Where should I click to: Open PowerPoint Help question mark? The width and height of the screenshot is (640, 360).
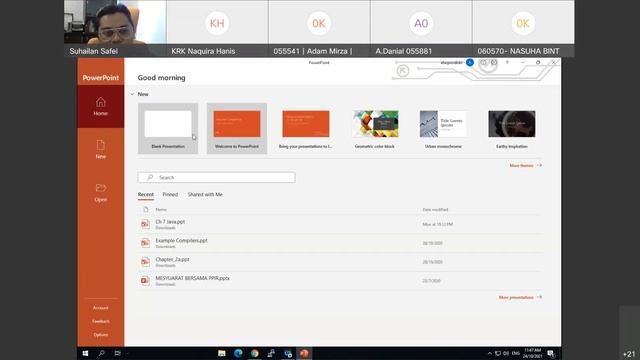507,62
